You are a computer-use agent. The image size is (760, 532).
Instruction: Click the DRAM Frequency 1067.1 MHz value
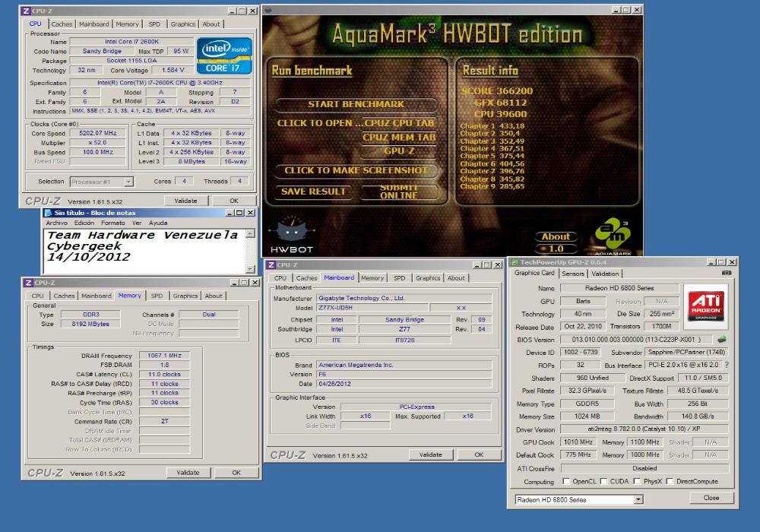pyautogui.click(x=165, y=355)
